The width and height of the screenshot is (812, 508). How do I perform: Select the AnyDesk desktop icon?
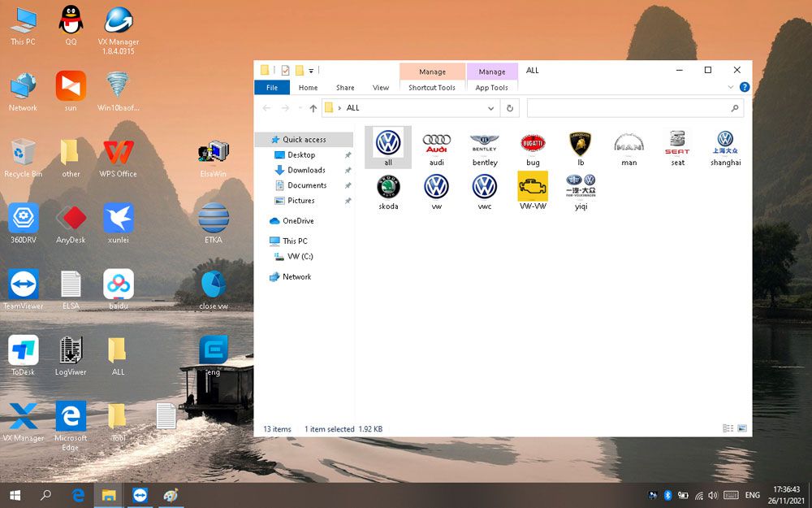click(71, 223)
